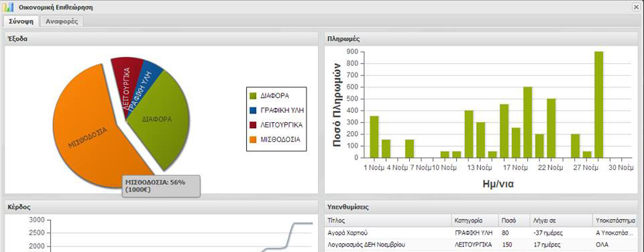Sort by Λήγει σε column header
Screen dimensions: 644x252
pos(561,220)
